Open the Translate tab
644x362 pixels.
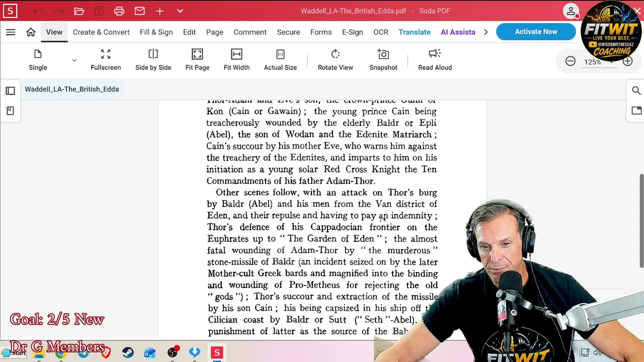[415, 32]
